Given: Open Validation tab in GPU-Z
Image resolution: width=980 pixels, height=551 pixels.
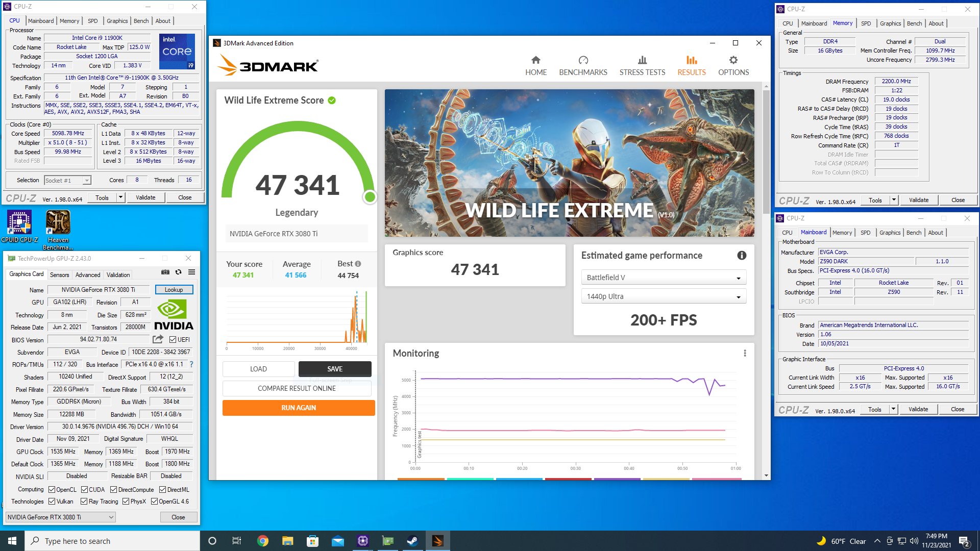Looking at the screenshot, I should 118,274.
